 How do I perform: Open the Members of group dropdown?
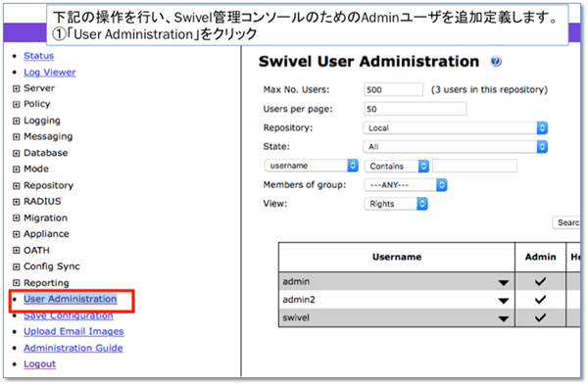coord(406,185)
